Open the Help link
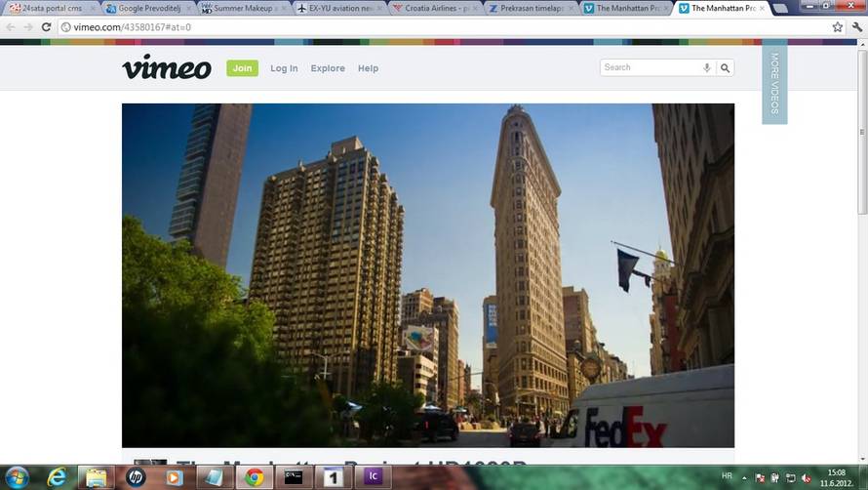This screenshot has width=868, height=490. point(368,68)
